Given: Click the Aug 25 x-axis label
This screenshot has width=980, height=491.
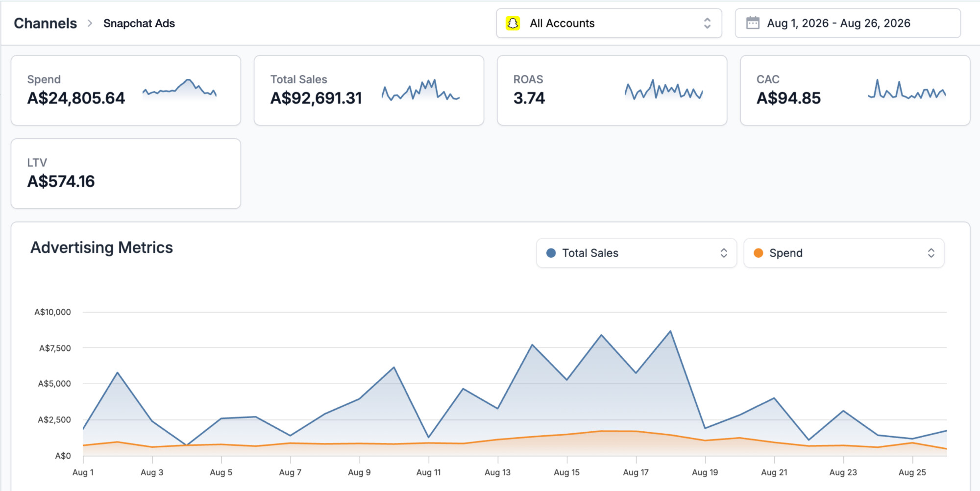Looking at the screenshot, I should point(912,472).
